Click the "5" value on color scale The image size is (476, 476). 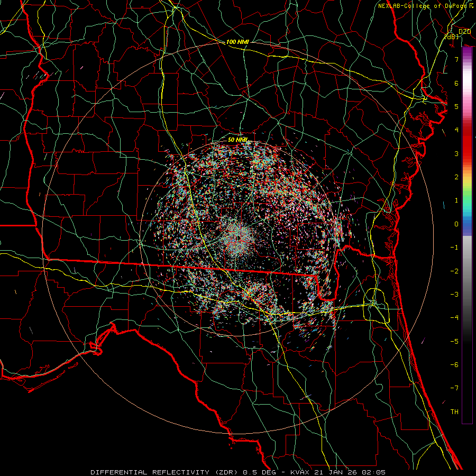pyautogui.click(x=456, y=106)
